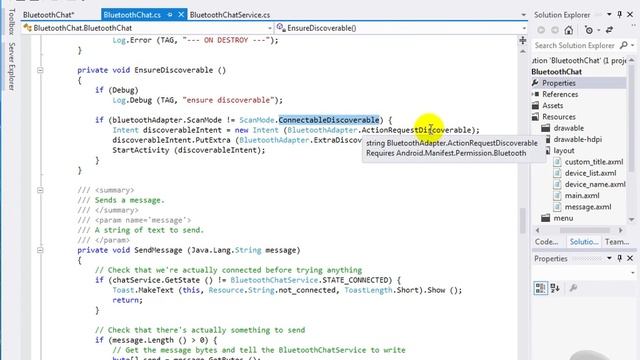The width and height of the screenshot is (640, 360).
Task: Select the layout folder
Action: point(564,151)
